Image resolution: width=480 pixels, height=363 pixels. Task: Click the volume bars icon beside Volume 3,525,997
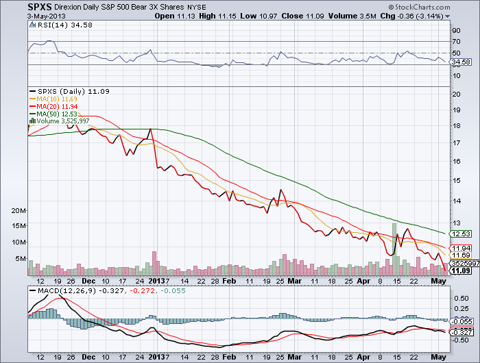(33, 121)
